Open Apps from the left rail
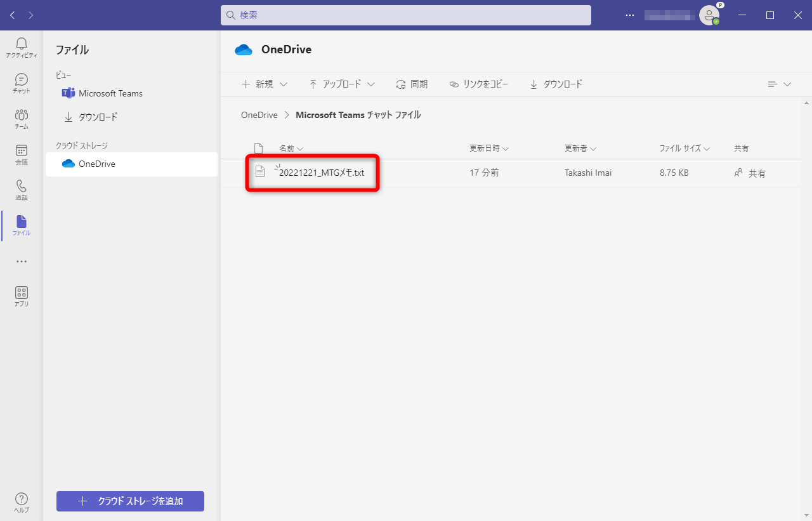812x521 pixels. 21,294
